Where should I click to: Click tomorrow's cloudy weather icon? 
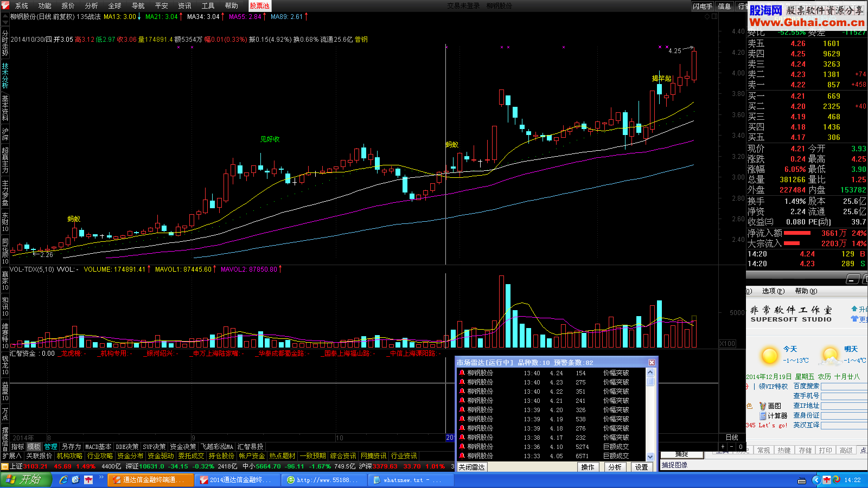coord(830,355)
